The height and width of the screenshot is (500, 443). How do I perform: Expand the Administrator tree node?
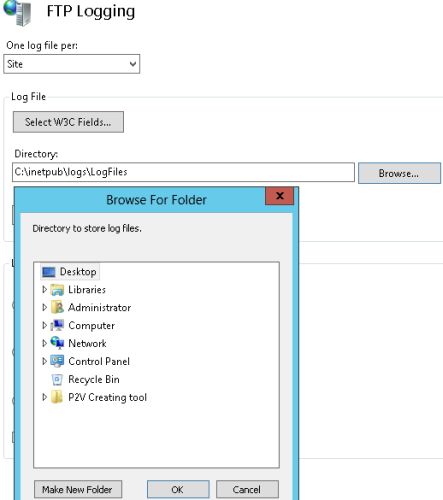click(x=44, y=307)
